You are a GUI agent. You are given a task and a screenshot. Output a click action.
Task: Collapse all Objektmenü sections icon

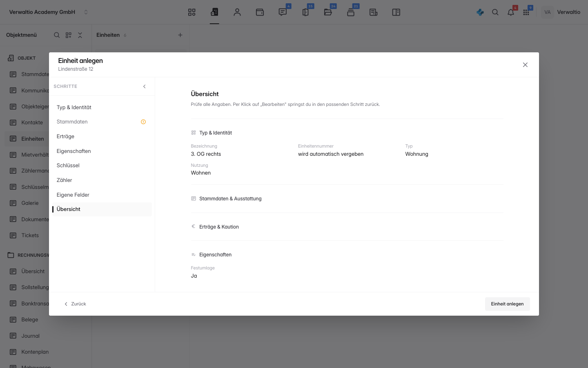(80, 35)
